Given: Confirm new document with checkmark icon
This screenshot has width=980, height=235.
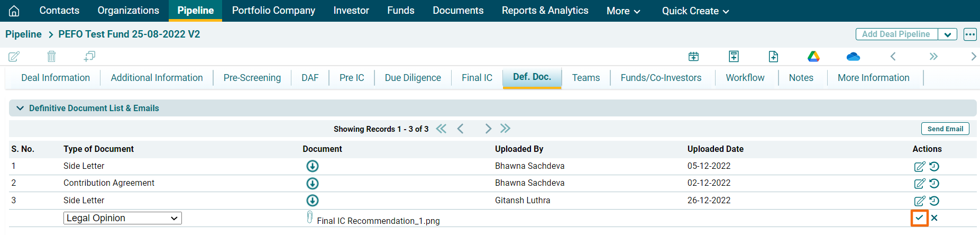Looking at the screenshot, I should click(x=919, y=218).
